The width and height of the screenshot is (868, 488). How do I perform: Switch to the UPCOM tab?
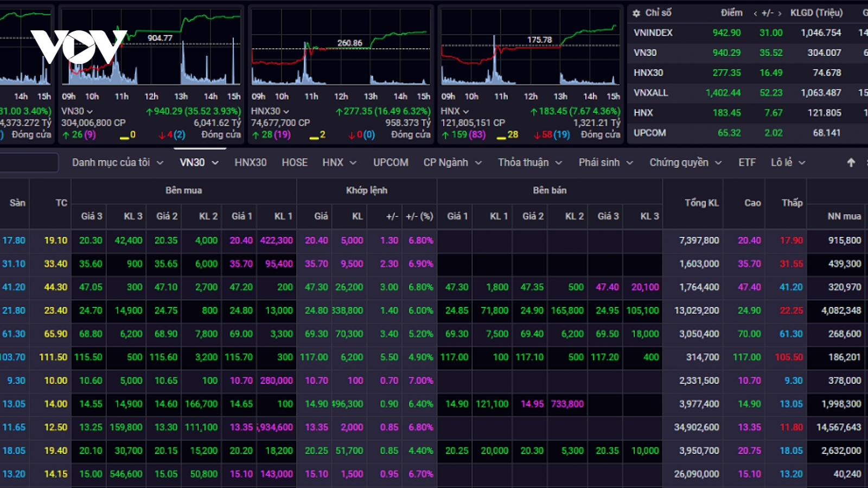(x=391, y=163)
